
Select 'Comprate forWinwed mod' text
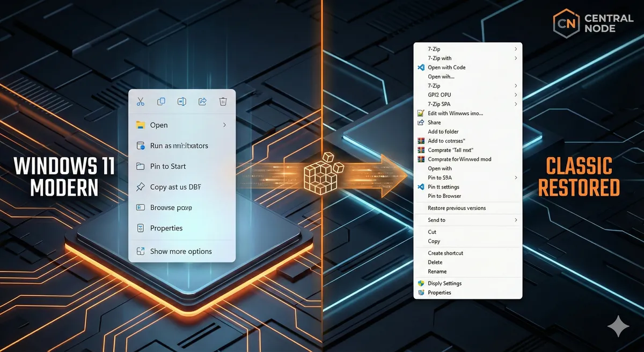[459, 159]
